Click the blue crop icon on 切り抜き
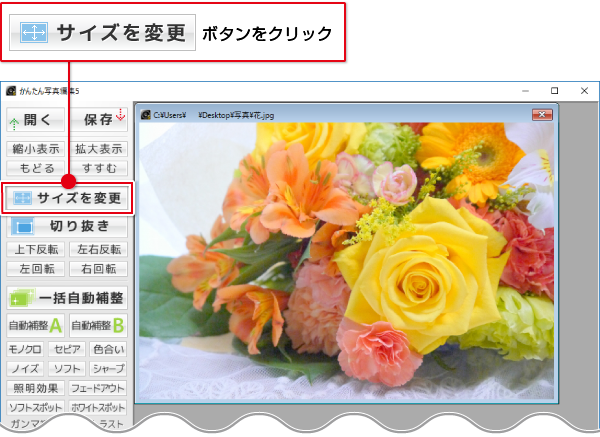 click(23, 226)
